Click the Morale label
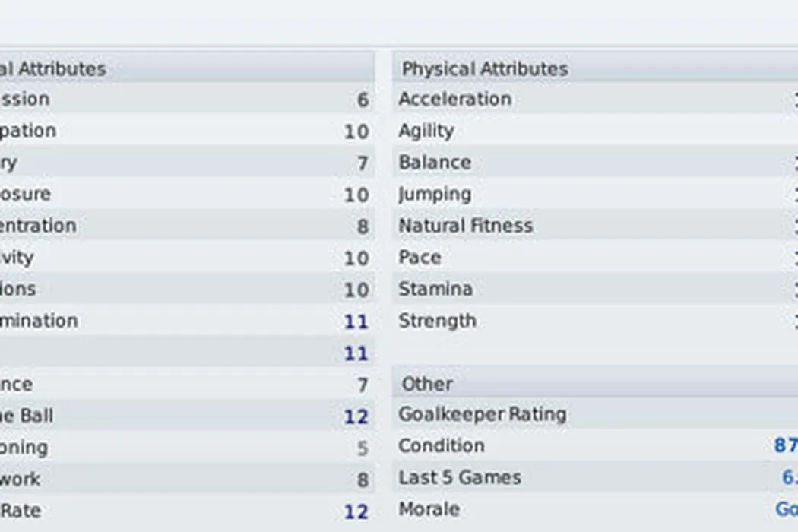The image size is (798, 532). [x=429, y=510]
